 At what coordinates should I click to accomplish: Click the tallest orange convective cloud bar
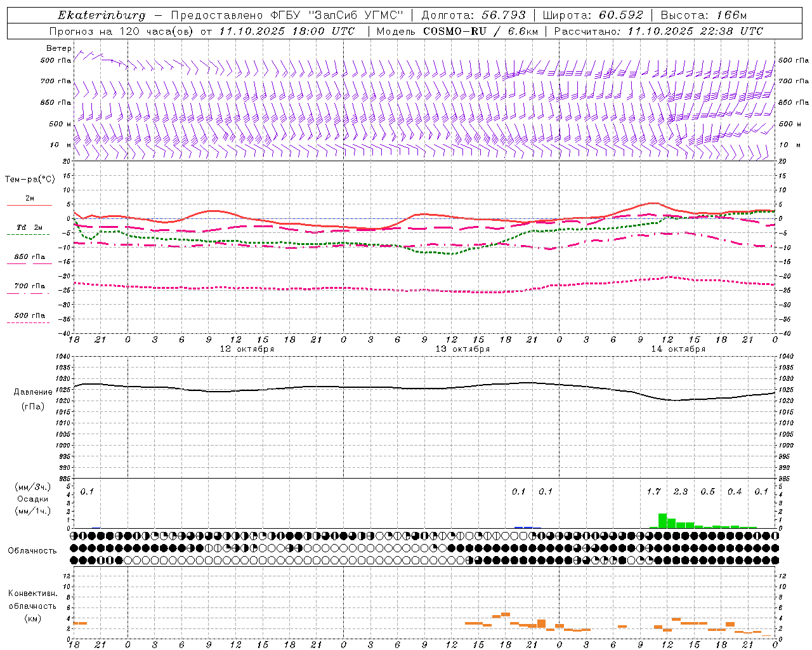(541, 625)
